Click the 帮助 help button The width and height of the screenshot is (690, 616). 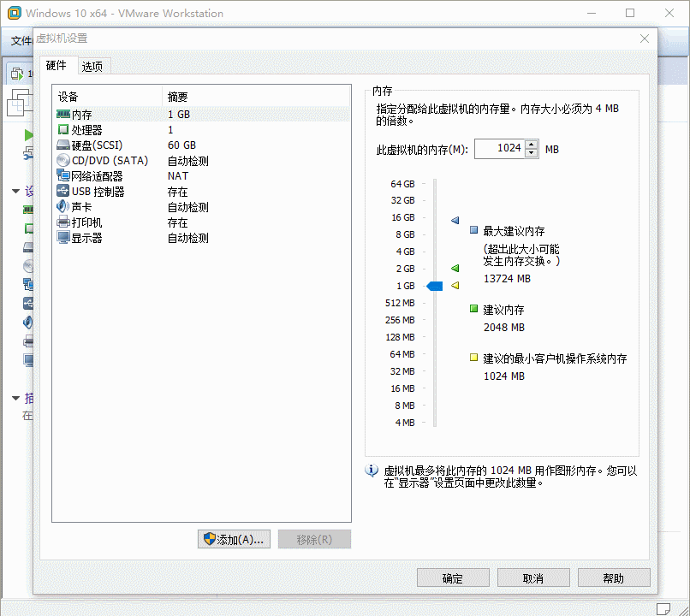(x=614, y=577)
